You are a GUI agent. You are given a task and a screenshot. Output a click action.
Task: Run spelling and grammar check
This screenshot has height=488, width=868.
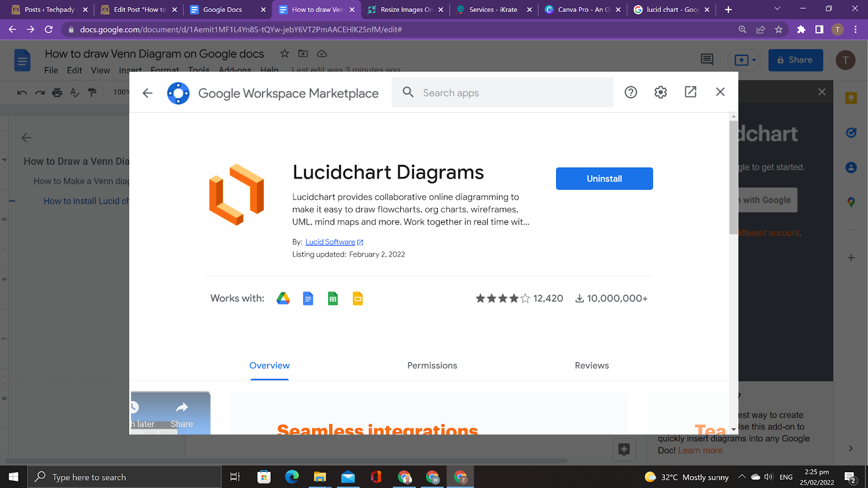click(x=75, y=93)
